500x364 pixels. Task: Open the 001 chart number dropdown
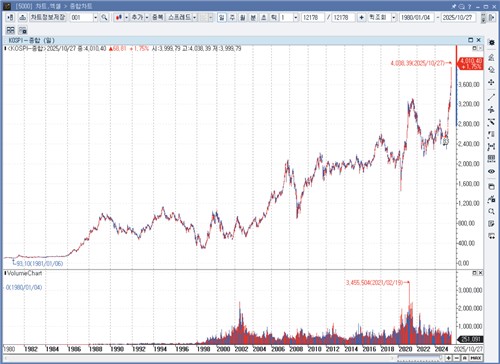(x=95, y=17)
